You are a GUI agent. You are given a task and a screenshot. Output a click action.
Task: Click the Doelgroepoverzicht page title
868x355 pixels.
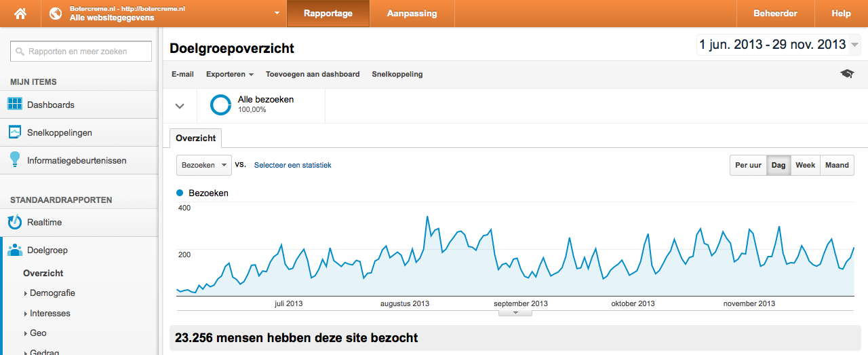click(x=232, y=49)
